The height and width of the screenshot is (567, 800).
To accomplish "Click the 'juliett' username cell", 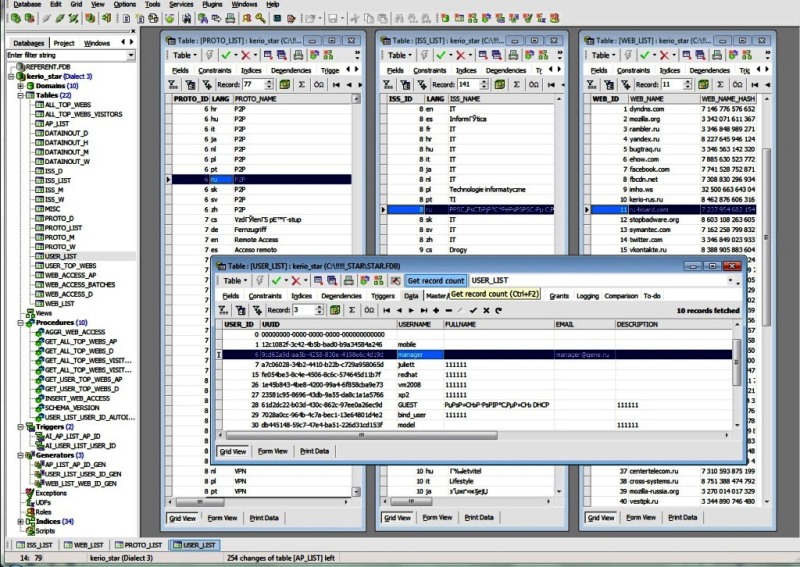I will 420,364.
